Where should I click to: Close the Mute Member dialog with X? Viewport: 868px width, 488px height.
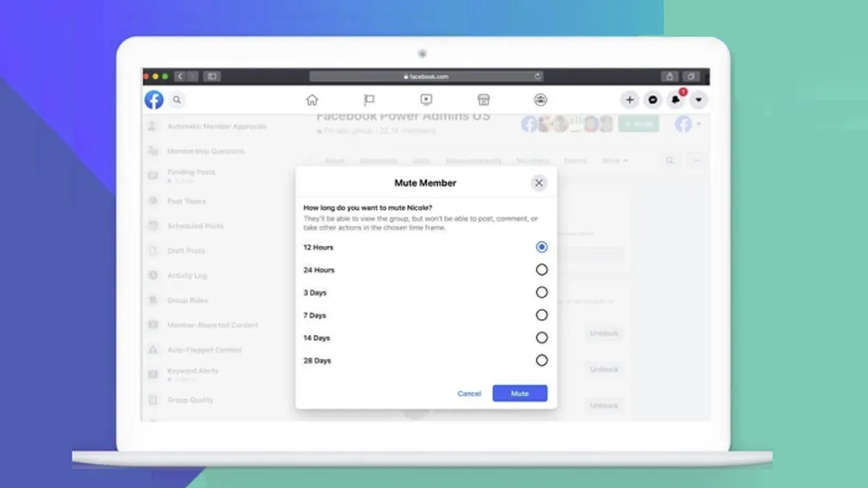pyautogui.click(x=539, y=183)
